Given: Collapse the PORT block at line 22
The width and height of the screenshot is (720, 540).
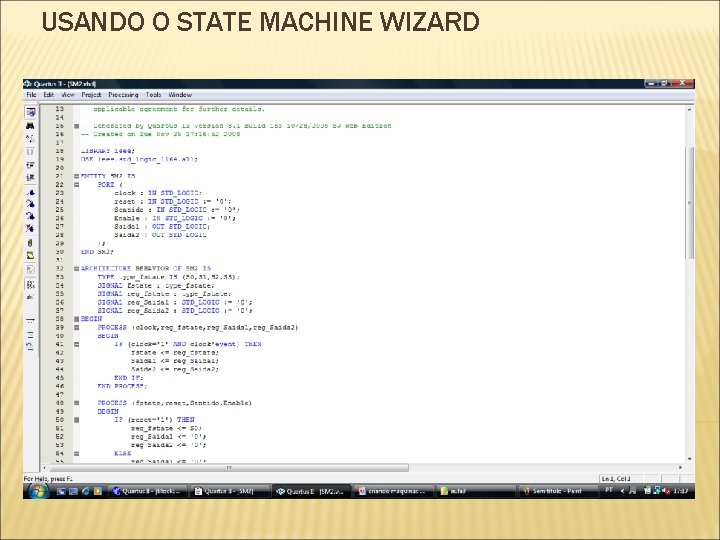Looking at the screenshot, I should coord(77,185).
